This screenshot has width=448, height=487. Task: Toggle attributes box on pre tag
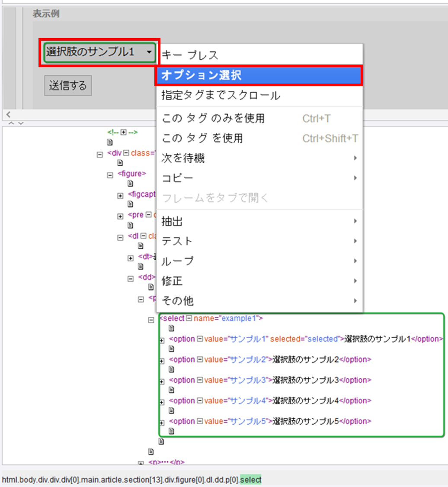point(149,215)
